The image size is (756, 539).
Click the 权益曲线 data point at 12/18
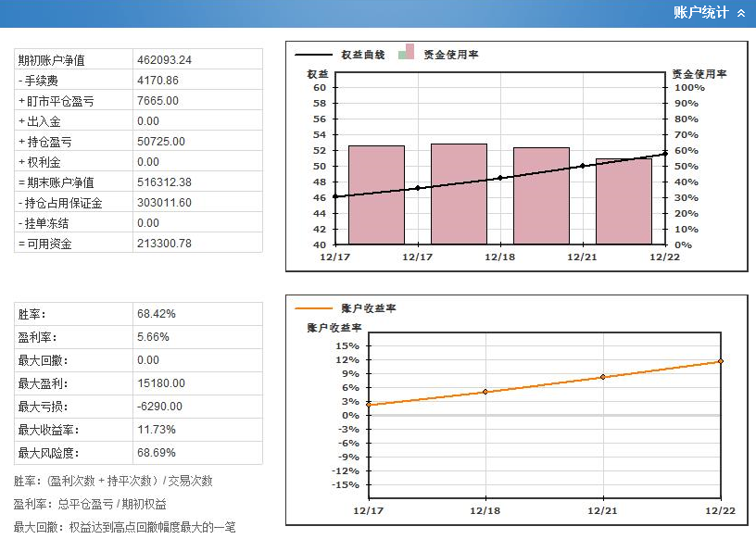(500, 178)
